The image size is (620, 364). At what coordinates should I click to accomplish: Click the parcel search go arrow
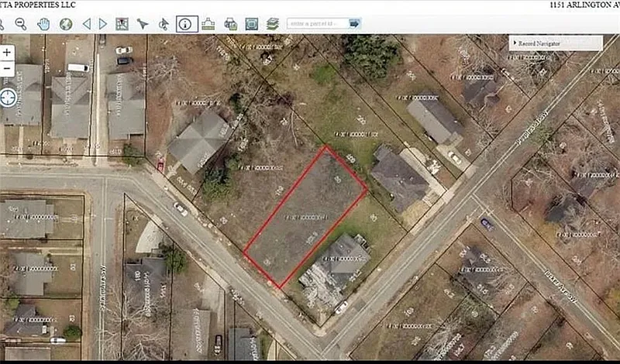[354, 24]
